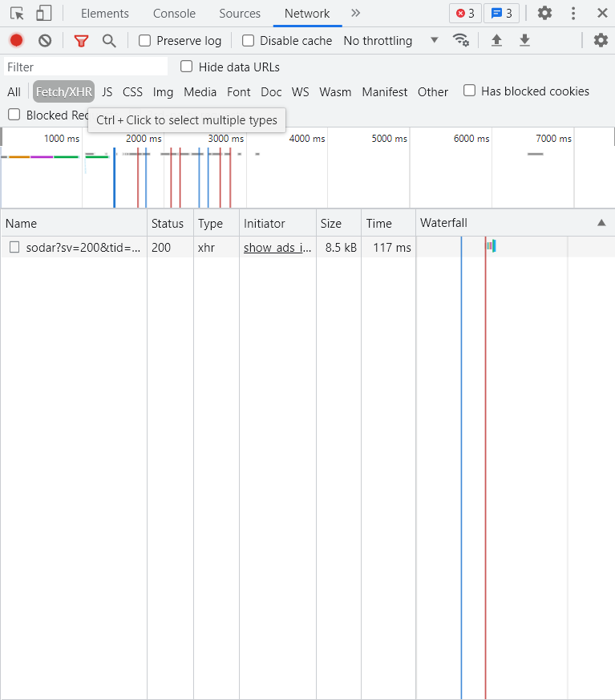Click the blue issues count badge
This screenshot has width=615, height=700.
pyautogui.click(x=501, y=14)
